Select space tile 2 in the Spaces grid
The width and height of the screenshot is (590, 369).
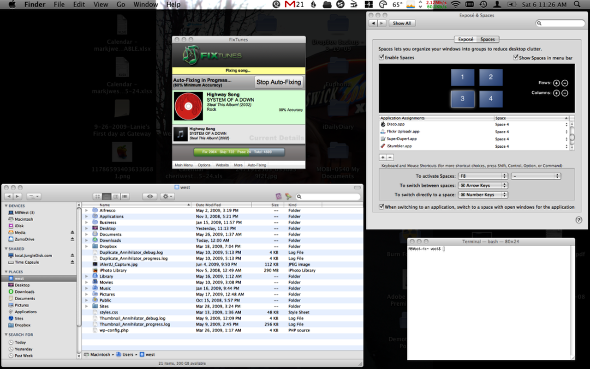click(491, 77)
